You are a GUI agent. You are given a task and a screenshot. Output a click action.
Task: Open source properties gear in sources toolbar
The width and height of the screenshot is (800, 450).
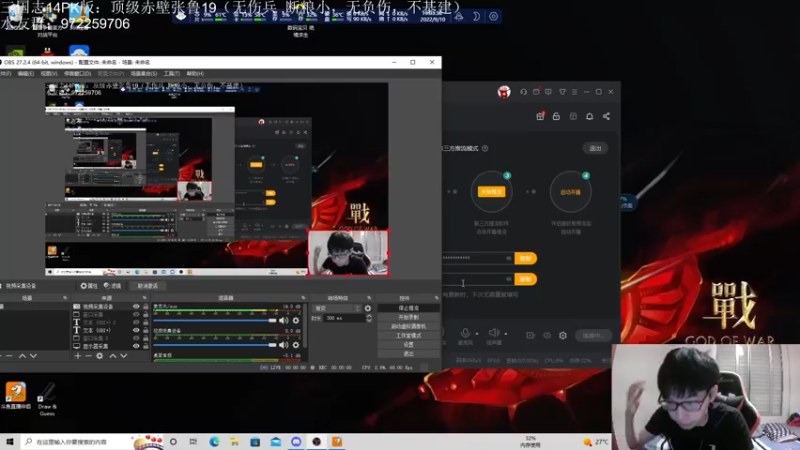(x=99, y=356)
